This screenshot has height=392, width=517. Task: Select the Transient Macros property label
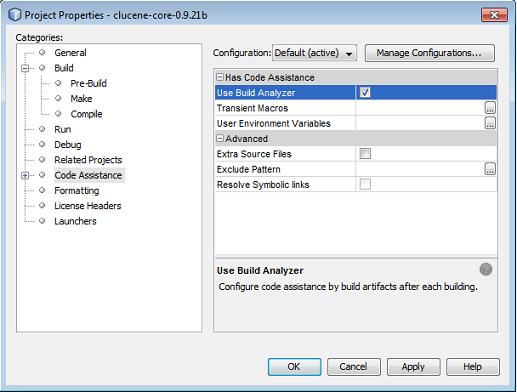[252, 108]
